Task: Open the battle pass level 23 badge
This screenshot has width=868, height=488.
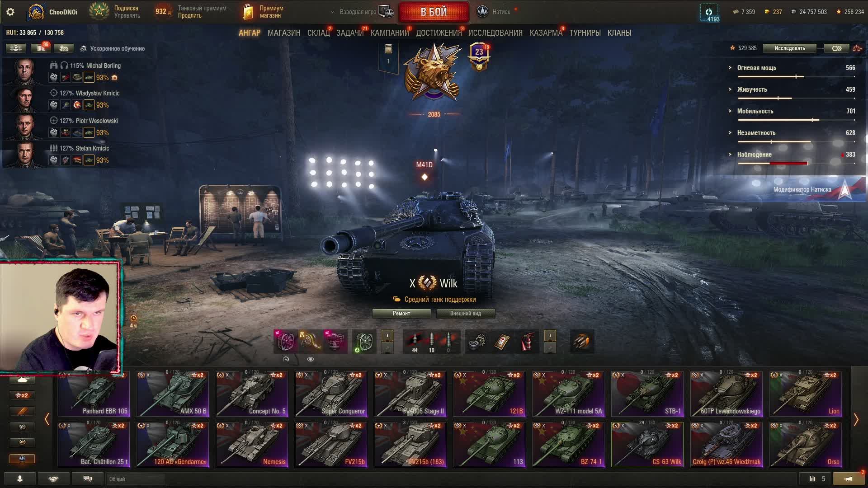Action: click(x=479, y=56)
